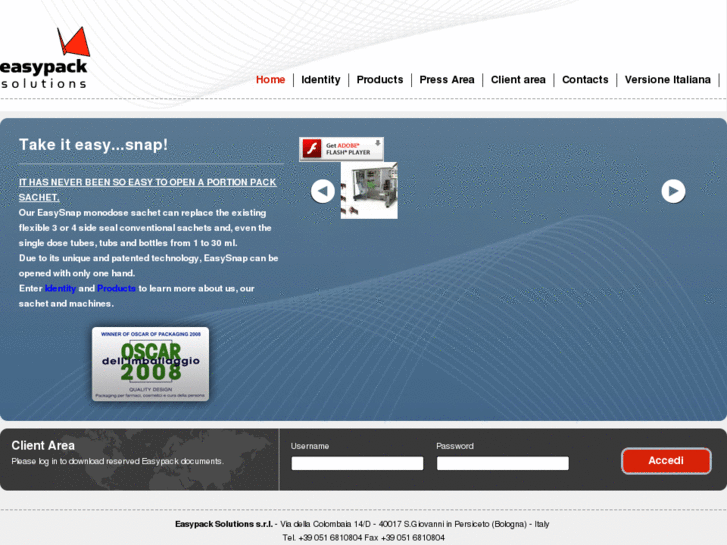727x545 pixels.
Task: Show next slide with right arrow
Action: click(673, 191)
